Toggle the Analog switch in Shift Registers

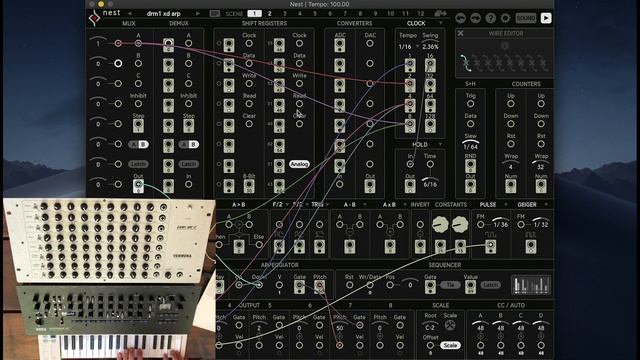pos(299,164)
